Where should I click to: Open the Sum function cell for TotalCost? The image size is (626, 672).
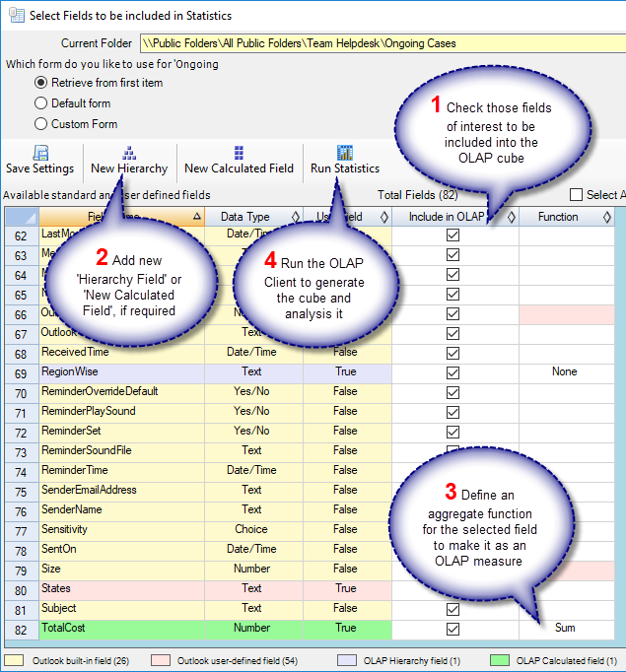point(565,628)
